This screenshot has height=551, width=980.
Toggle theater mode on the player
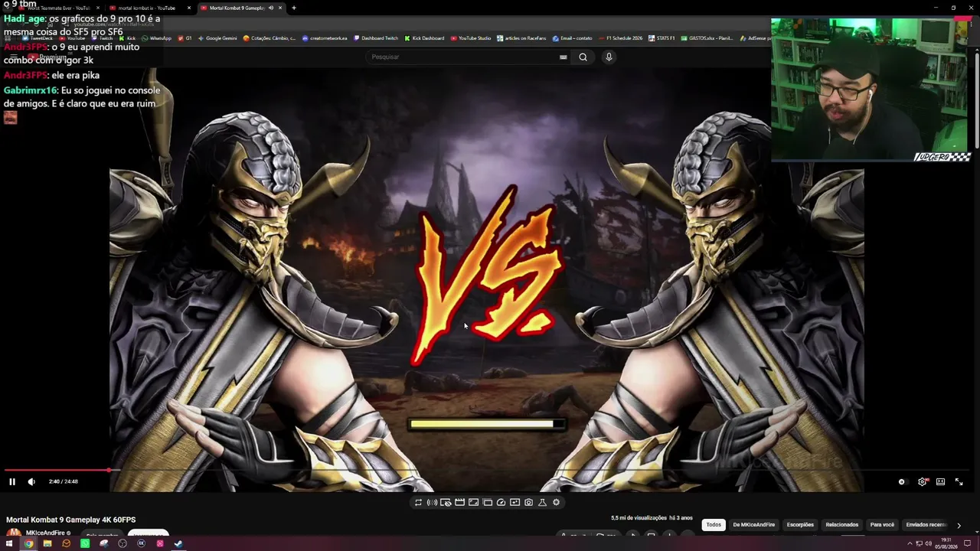(x=940, y=481)
